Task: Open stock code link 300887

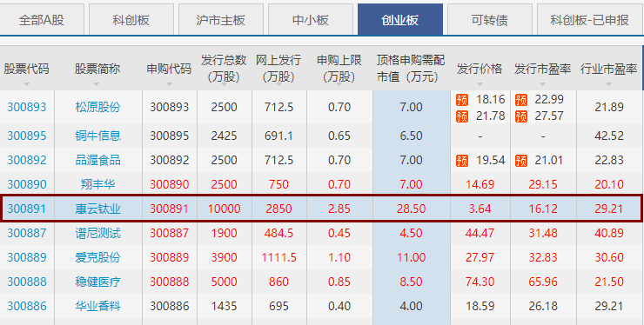Action: (x=27, y=234)
